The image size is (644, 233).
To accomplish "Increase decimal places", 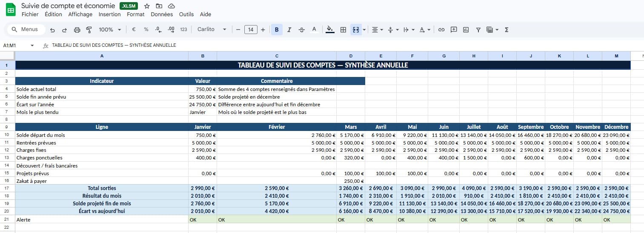I will [171, 30].
